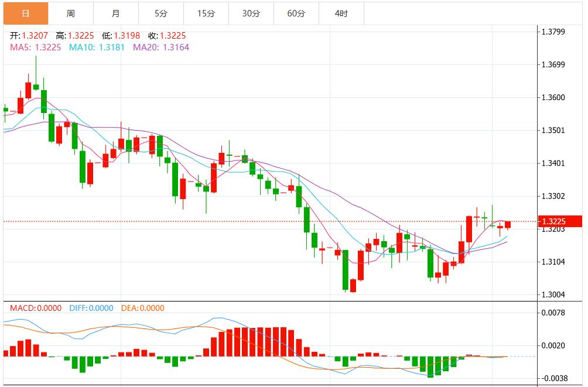Click the 0.0078 MACD axis label
The height and width of the screenshot is (387, 588).
pos(553,313)
